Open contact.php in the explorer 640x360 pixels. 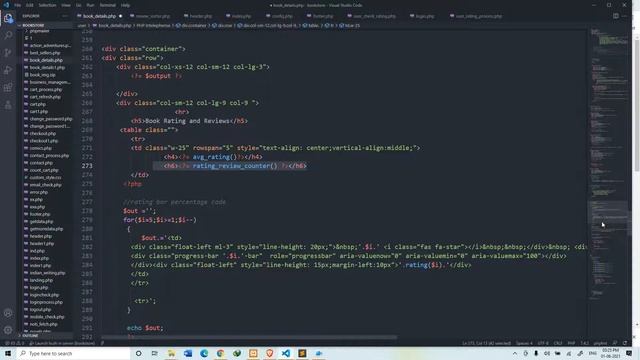point(41,163)
